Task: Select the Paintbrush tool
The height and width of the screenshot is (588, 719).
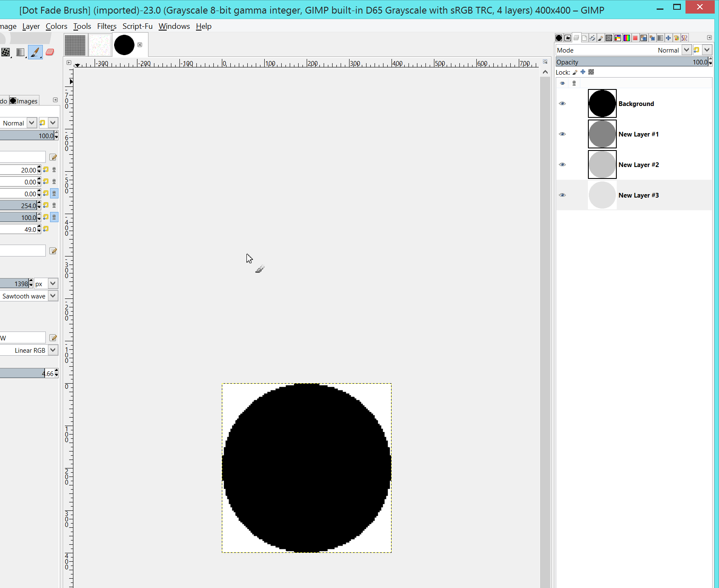Action: click(35, 52)
